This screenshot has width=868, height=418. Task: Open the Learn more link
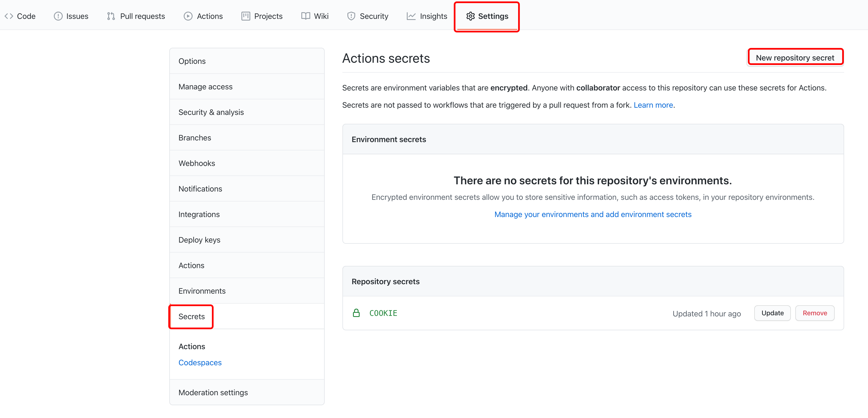[x=653, y=105]
